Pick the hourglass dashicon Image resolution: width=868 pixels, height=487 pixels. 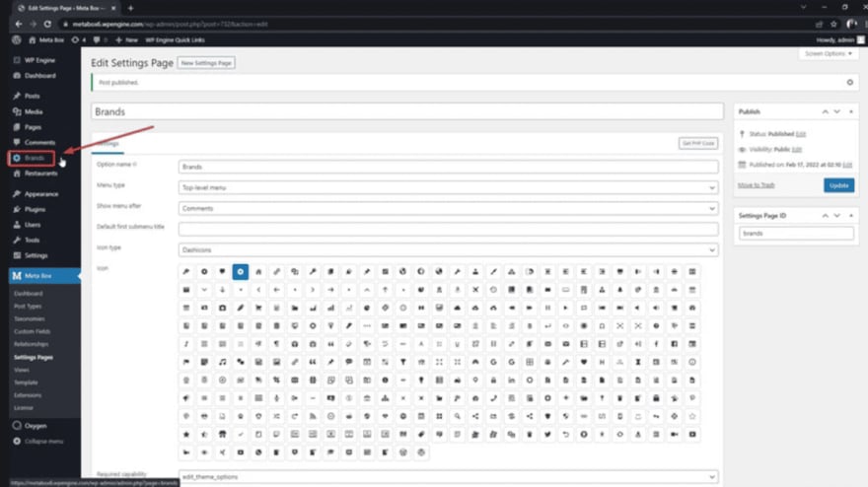tap(638, 362)
